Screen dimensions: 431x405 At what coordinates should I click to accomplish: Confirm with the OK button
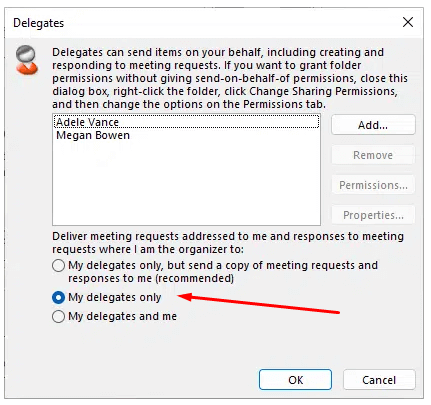[x=295, y=379]
